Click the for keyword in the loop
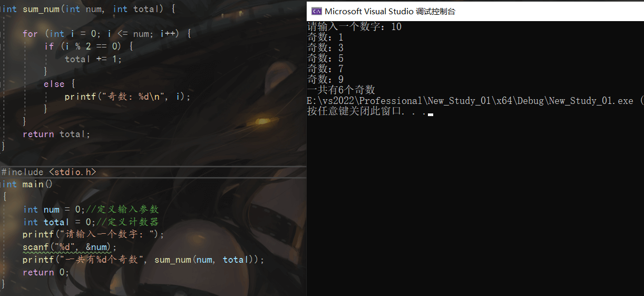 tap(30, 34)
